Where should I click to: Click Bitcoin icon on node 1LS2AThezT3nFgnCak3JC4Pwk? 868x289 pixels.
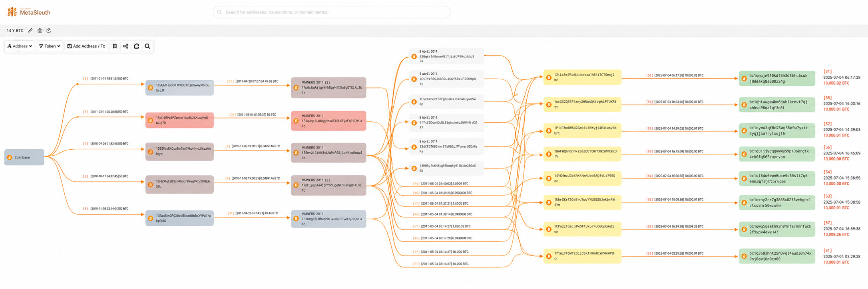414,102
